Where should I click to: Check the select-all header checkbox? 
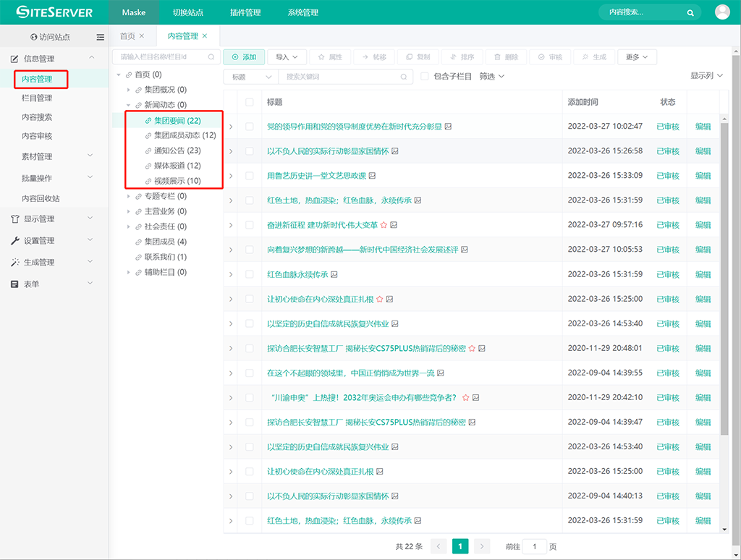250,102
